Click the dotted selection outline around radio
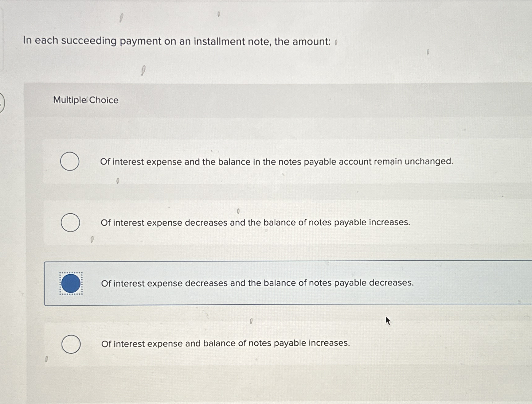The height and width of the screenshot is (404, 532). (x=70, y=282)
